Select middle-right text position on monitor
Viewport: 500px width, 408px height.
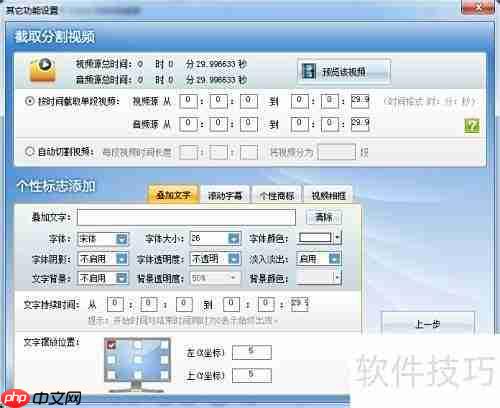[x=164, y=360]
